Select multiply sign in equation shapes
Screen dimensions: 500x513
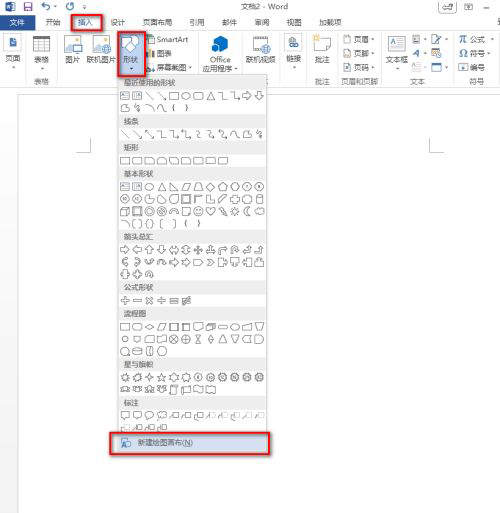[149, 300]
